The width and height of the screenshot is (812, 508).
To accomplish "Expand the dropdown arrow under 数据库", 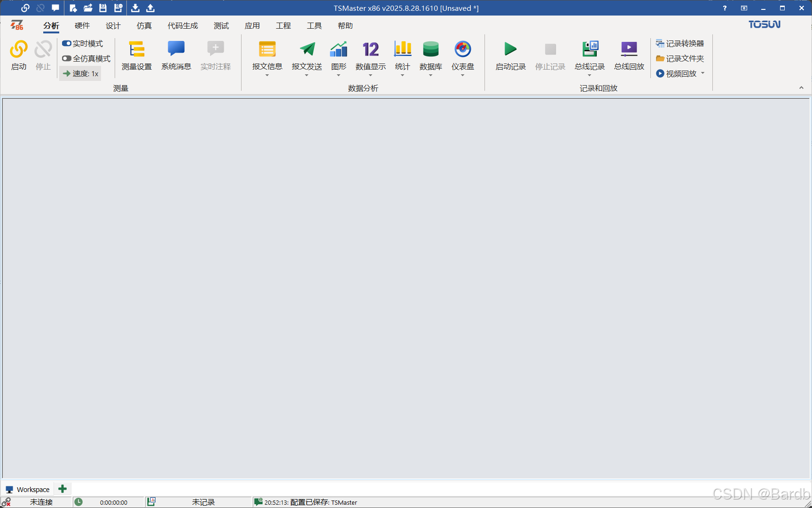I will point(430,75).
